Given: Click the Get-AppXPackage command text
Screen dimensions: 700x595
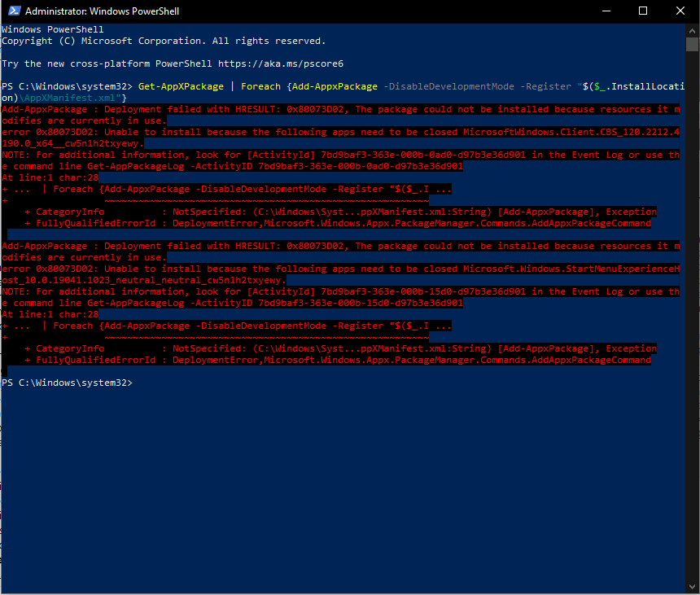Looking at the screenshot, I should (x=181, y=85).
